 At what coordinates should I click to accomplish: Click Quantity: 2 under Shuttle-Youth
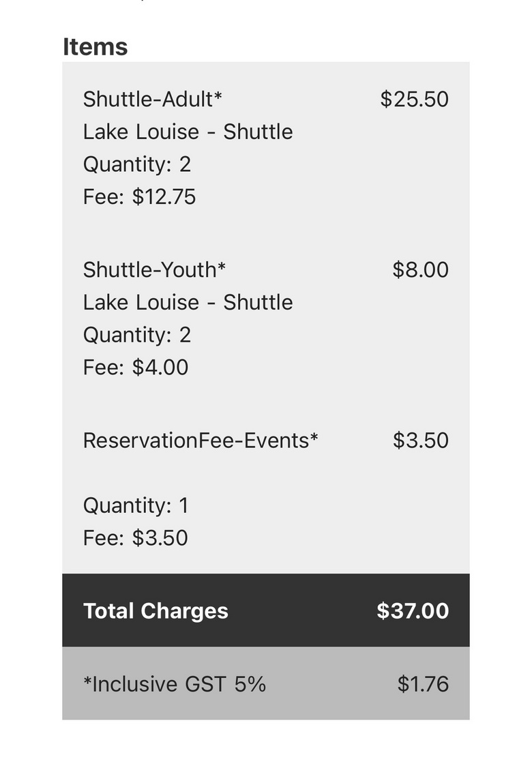pyautogui.click(x=137, y=334)
